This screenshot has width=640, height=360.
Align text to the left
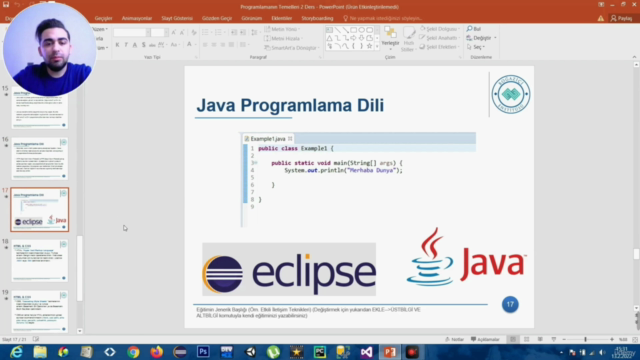coord(205,44)
